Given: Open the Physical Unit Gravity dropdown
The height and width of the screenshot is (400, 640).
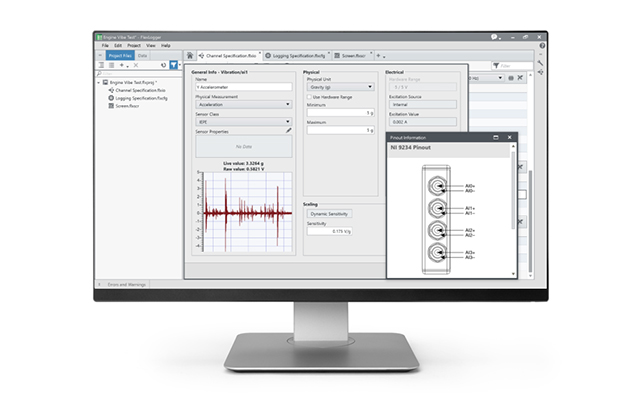Looking at the screenshot, I should (340, 87).
